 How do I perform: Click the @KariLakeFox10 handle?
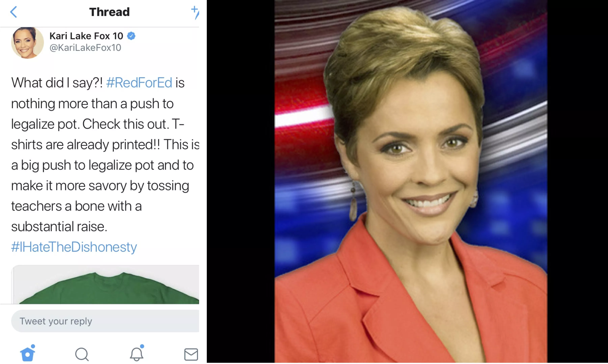coord(85,48)
